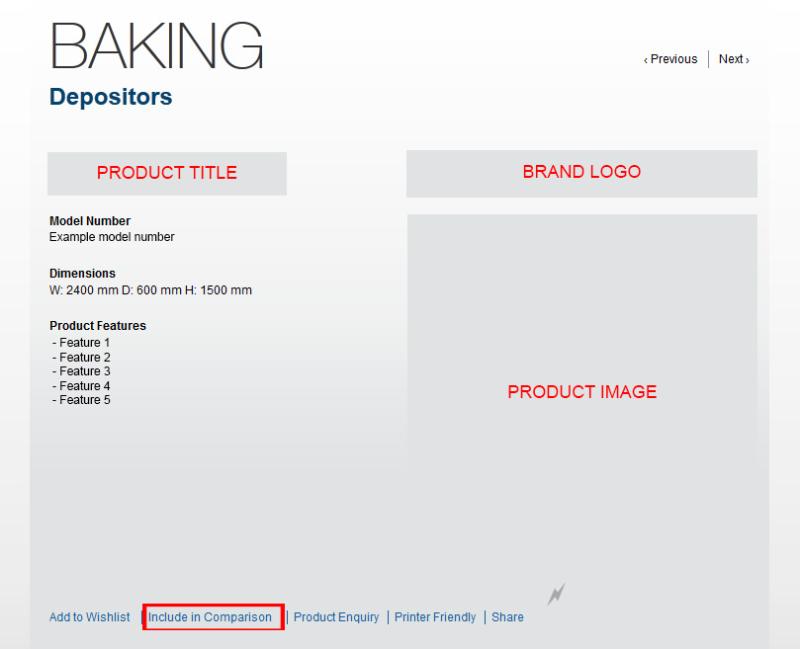Click the Product Features label
The height and width of the screenshot is (649, 800).
point(98,326)
